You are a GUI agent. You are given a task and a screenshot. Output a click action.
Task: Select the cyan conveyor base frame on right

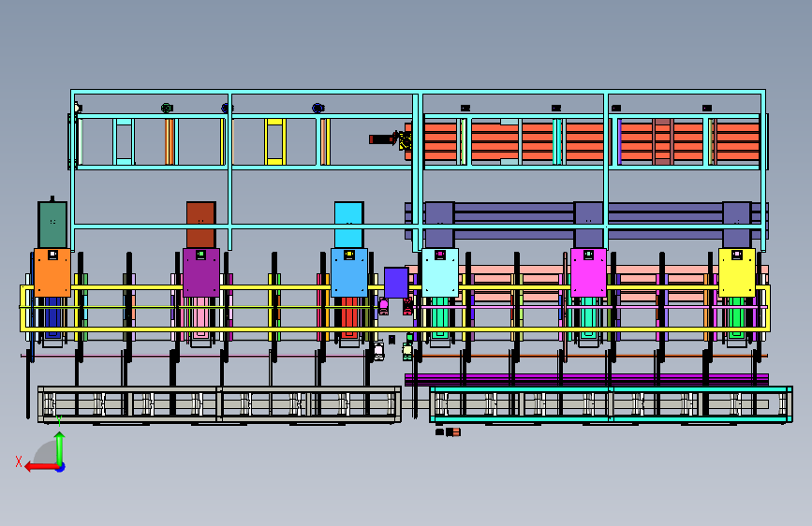(x=611, y=404)
